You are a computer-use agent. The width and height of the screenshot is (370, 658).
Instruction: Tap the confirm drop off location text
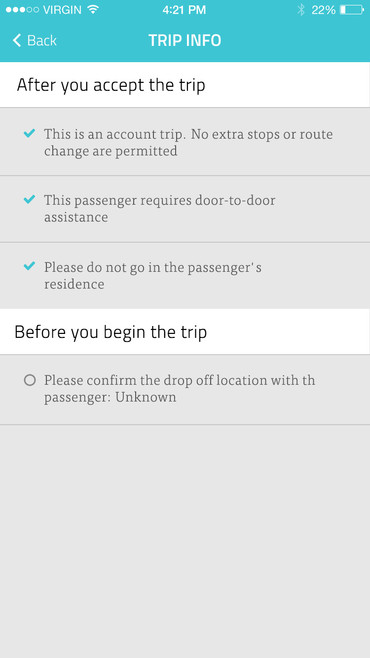[180, 389]
